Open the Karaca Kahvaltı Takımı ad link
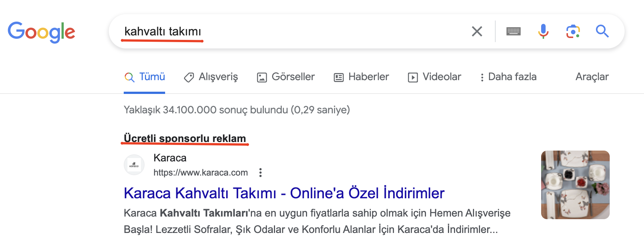The width and height of the screenshot is (644, 246). click(x=284, y=193)
